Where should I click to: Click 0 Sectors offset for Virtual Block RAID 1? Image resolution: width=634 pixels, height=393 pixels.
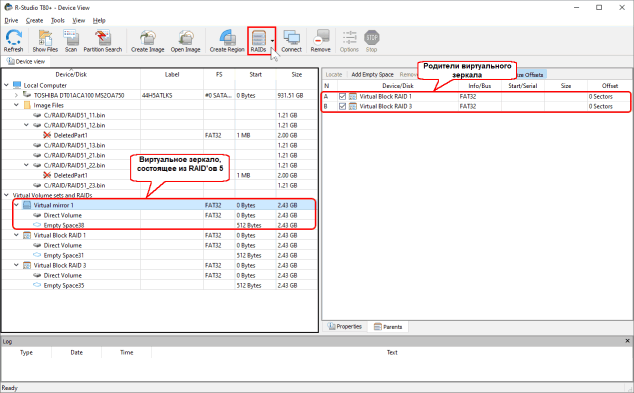click(x=600, y=97)
